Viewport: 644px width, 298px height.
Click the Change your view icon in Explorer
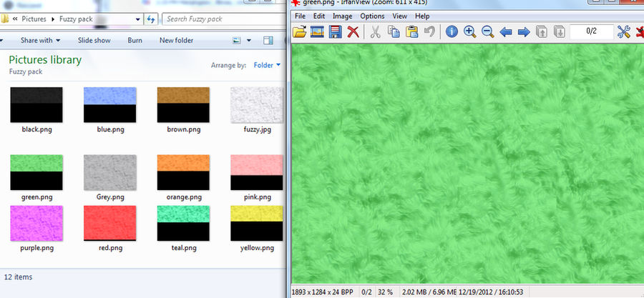tap(237, 40)
